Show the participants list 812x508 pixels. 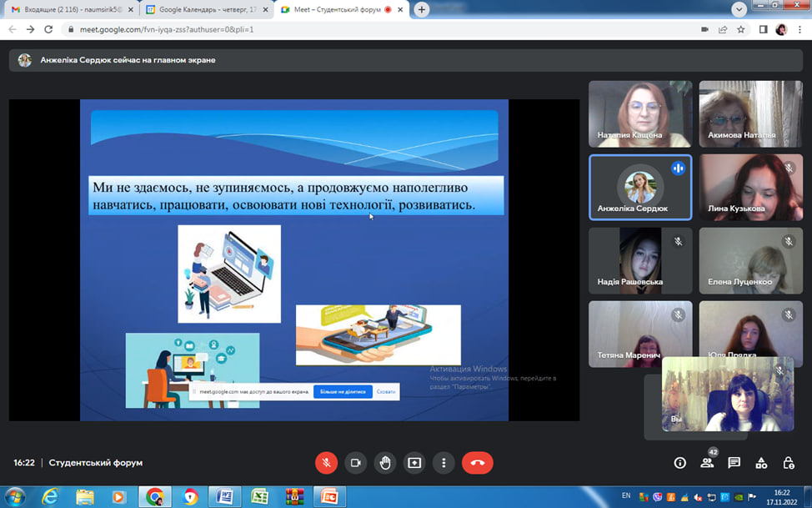[707, 463]
